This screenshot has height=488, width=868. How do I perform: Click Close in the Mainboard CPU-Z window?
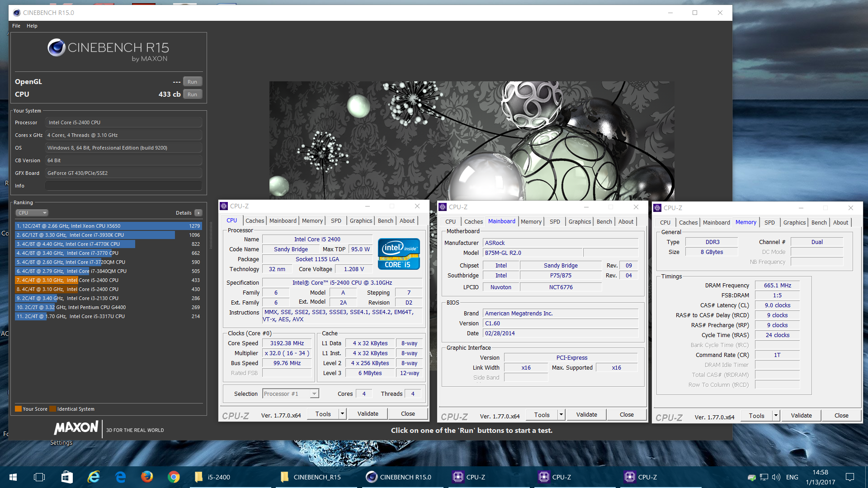627,414
